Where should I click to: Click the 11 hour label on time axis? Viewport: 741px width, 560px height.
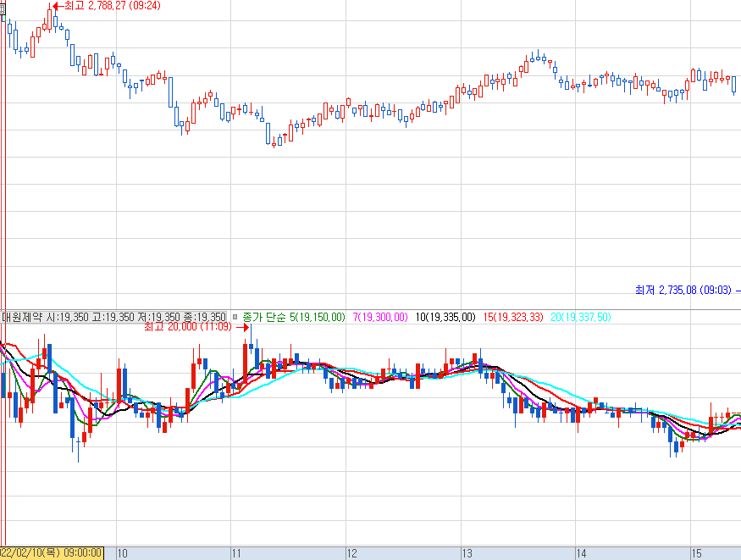click(236, 553)
